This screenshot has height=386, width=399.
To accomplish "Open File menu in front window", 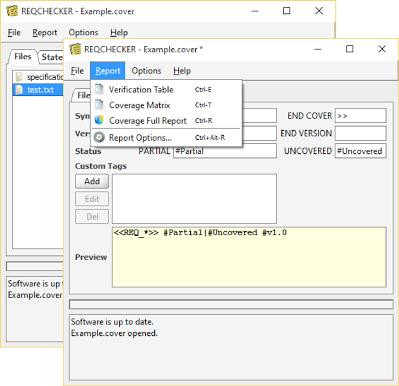I will (x=77, y=71).
